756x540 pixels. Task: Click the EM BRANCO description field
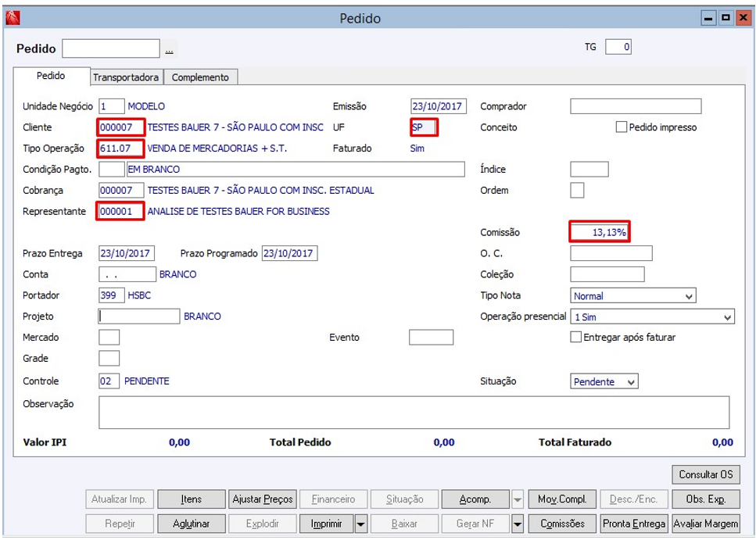[296, 170]
